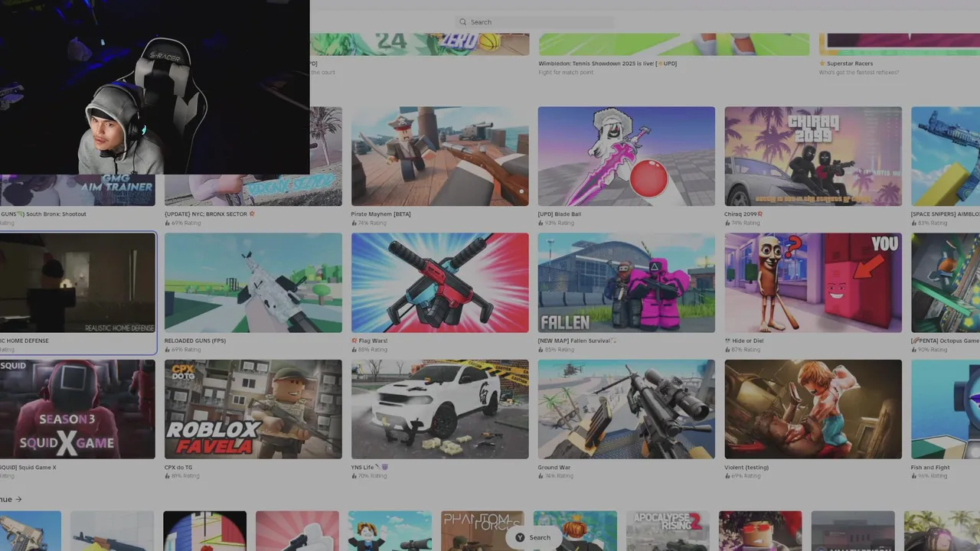Open the Blade Ball sword thumbnail
Screen dimensions: 980x551
pyautogui.click(x=626, y=156)
